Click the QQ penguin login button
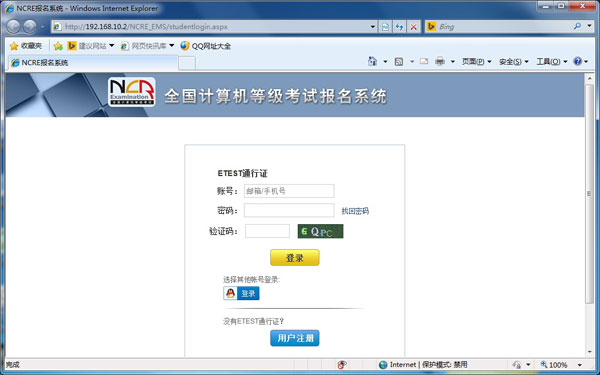600x375 pixels. tap(241, 293)
